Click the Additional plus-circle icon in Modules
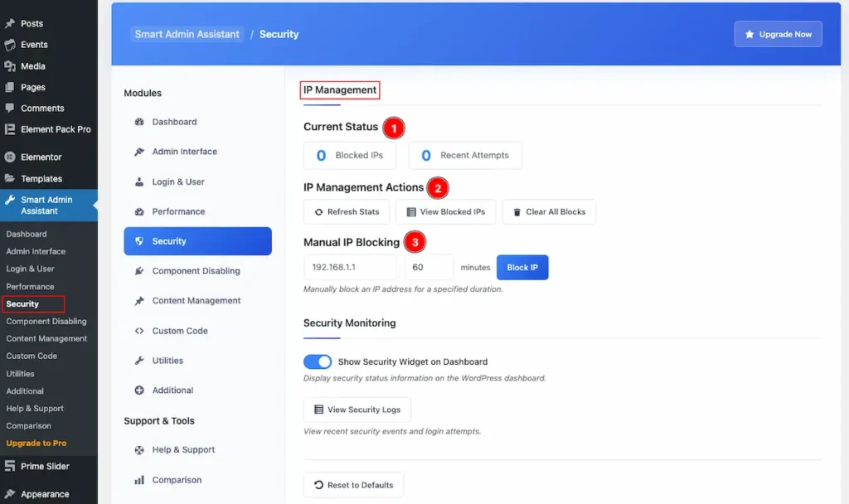Image resolution: width=849 pixels, height=504 pixels. pos(139,390)
